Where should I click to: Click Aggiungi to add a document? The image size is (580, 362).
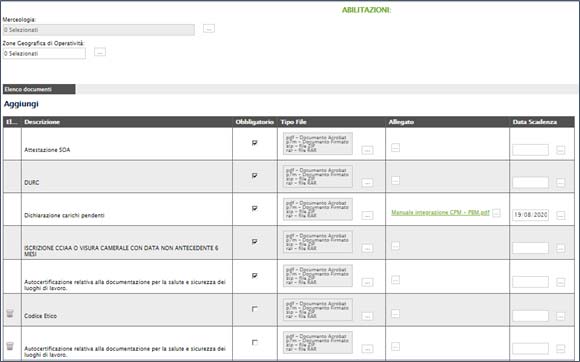point(21,104)
